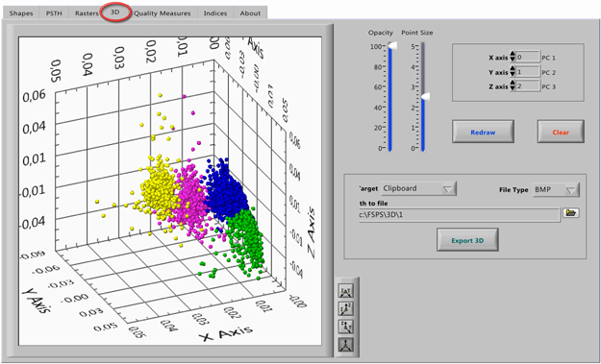The image size is (601, 364).
Task: Click the Z axis value field
Action: tap(528, 86)
